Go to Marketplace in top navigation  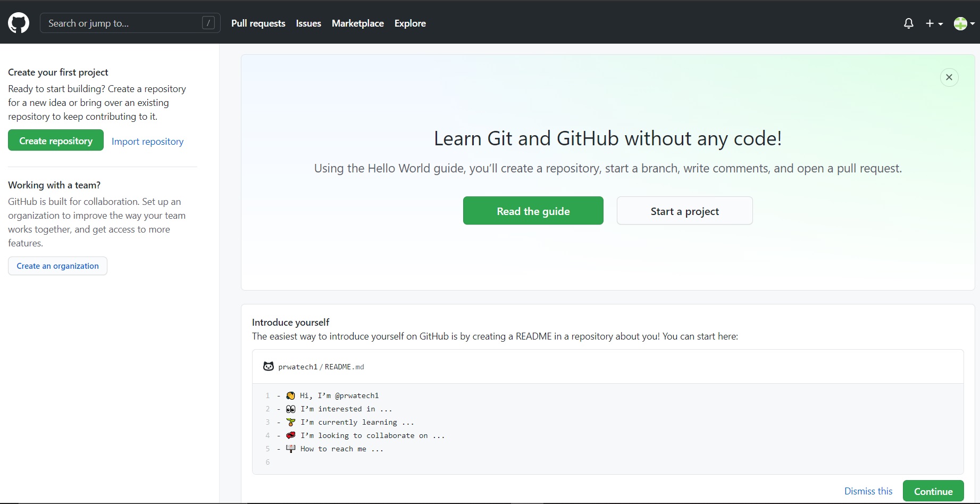click(x=357, y=23)
